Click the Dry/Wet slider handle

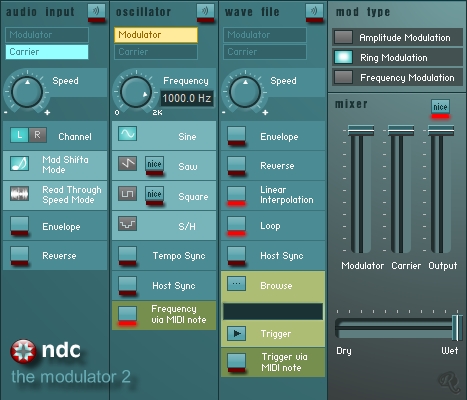tap(457, 328)
